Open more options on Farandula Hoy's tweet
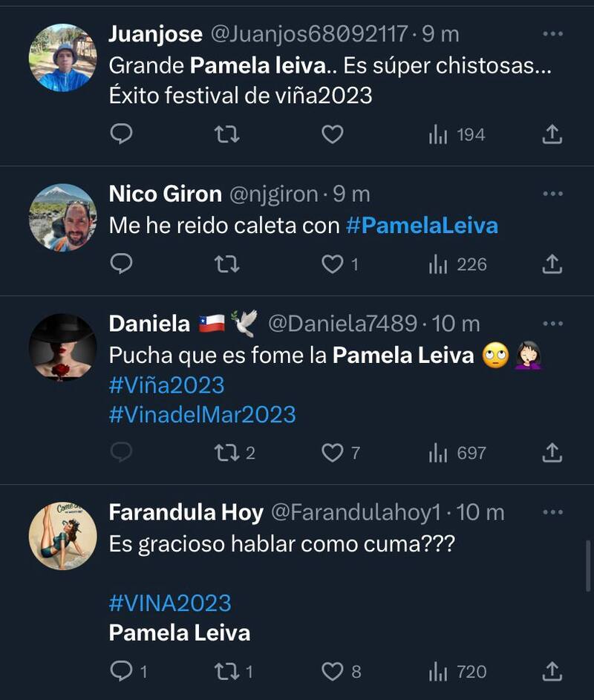Screen dimensions: 594x700 (x=553, y=512)
